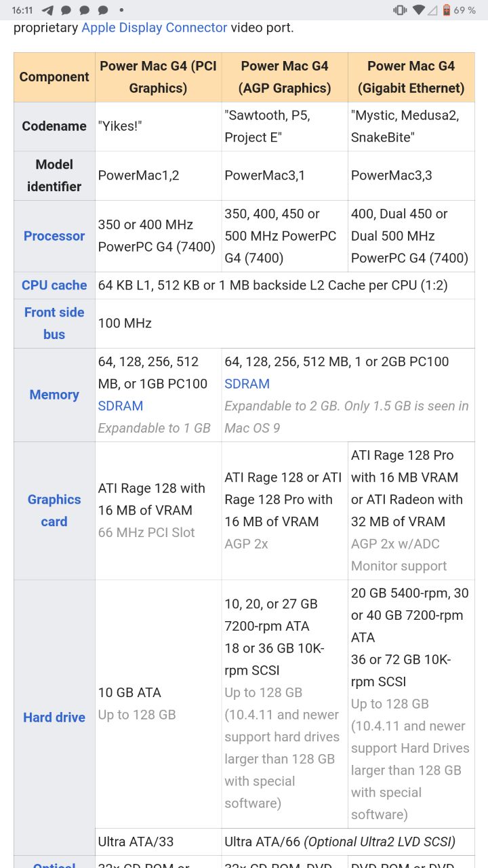488x868 pixels.
Task: Tap the Telegram notification icon
Action: tap(47, 10)
